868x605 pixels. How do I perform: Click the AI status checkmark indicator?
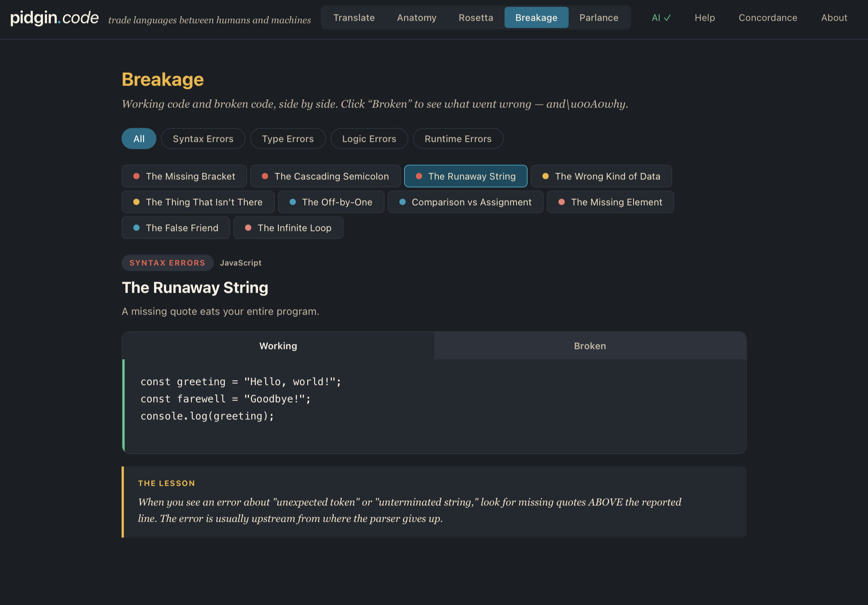[661, 18]
